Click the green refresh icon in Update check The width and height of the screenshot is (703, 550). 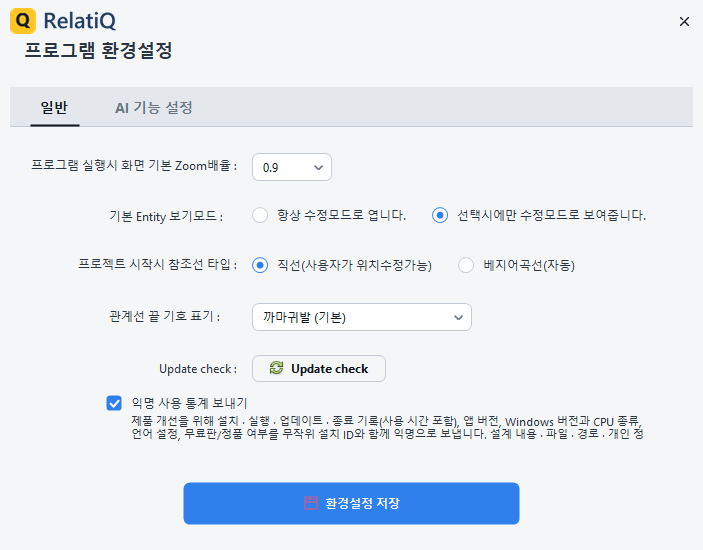276,368
